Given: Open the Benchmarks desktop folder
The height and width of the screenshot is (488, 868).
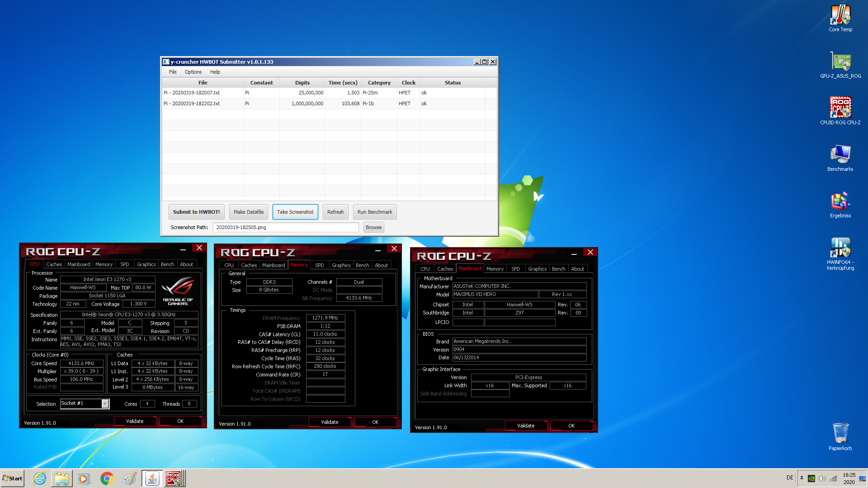Looking at the screenshot, I should coord(840,158).
